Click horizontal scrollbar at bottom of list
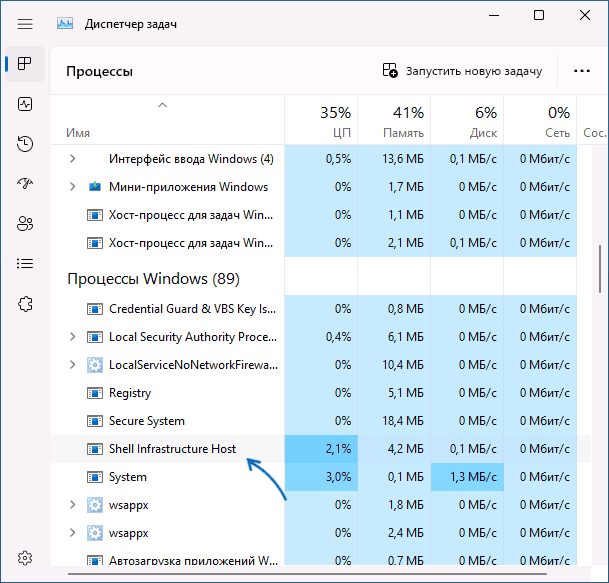Screen dimensions: 609x583 [x=307, y=574]
